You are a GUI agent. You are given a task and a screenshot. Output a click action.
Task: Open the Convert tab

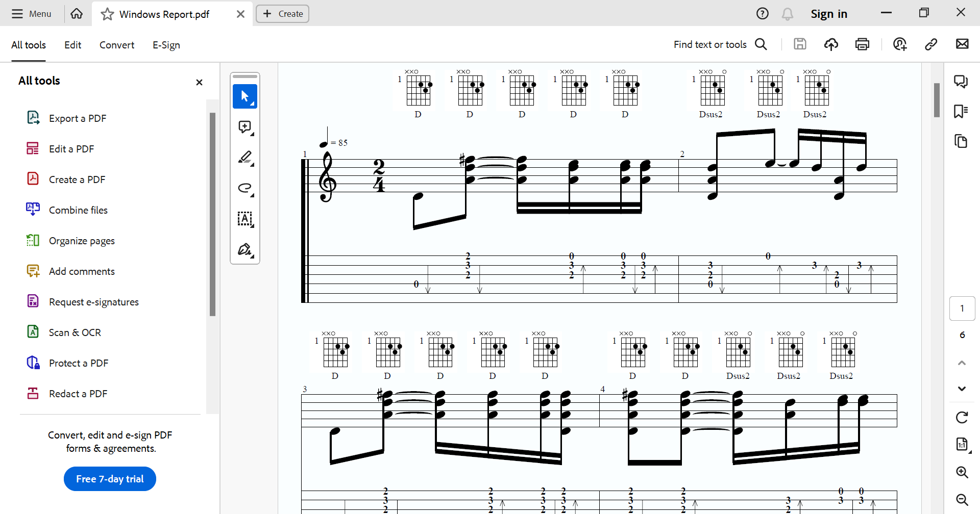117,45
